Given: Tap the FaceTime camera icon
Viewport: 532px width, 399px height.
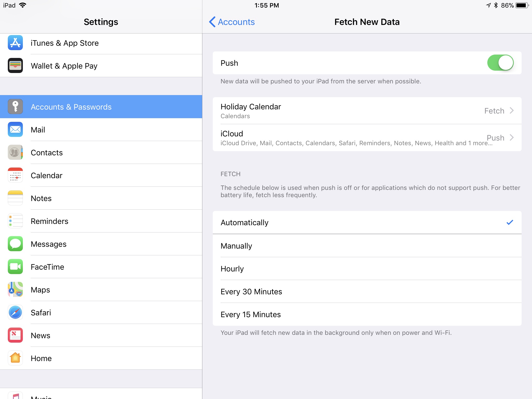Looking at the screenshot, I should click(x=15, y=267).
